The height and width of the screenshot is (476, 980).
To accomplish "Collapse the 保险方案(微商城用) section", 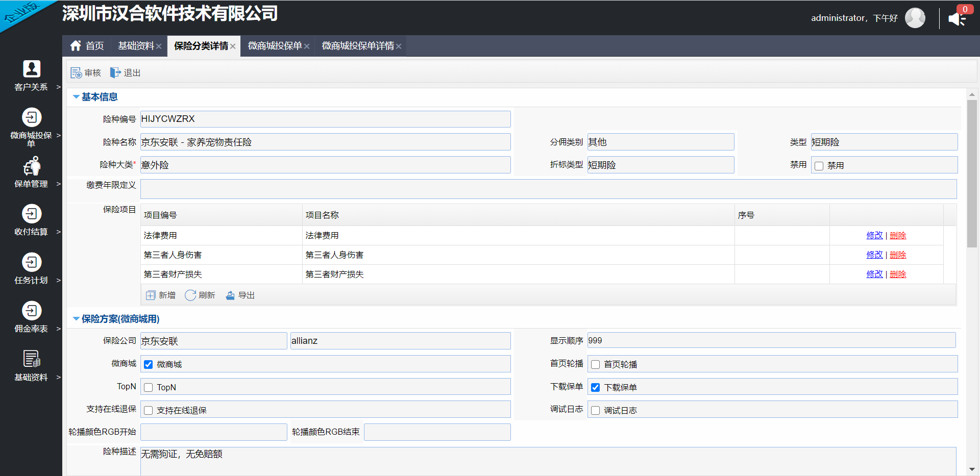I will point(76,319).
